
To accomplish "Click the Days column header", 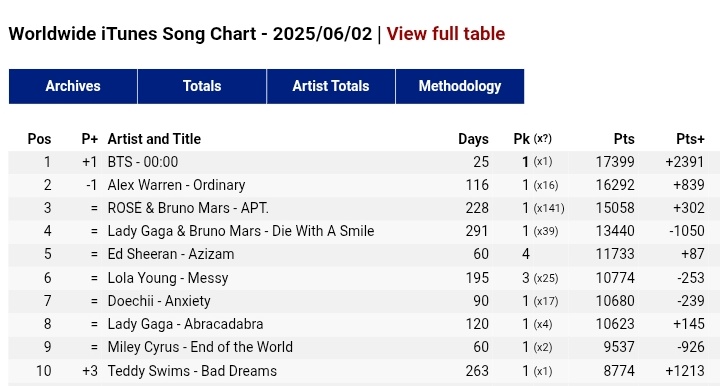I will (x=473, y=139).
